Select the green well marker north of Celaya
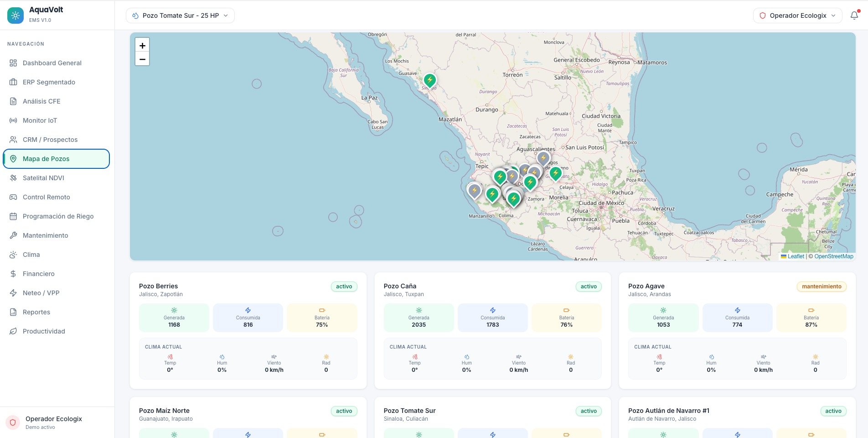 coord(555,174)
